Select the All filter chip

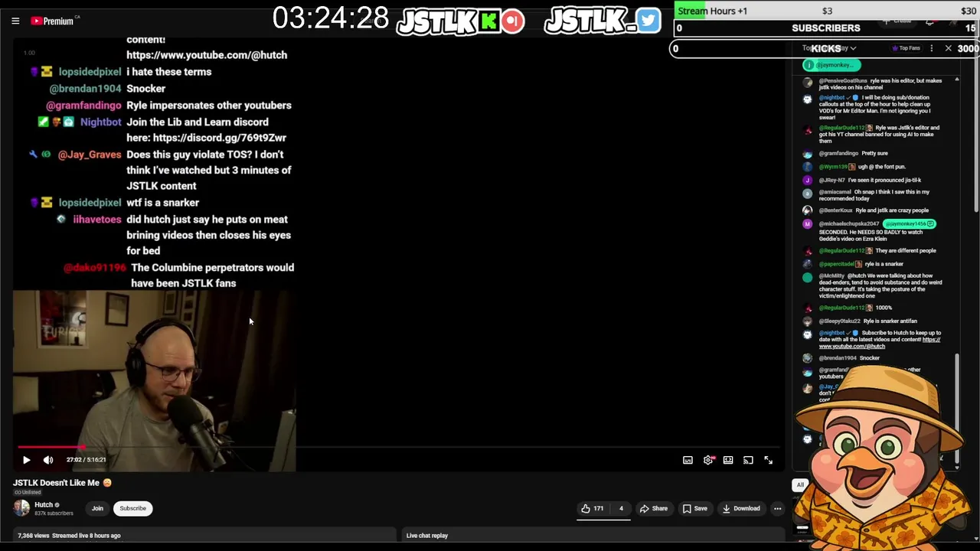click(x=800, y=484)
